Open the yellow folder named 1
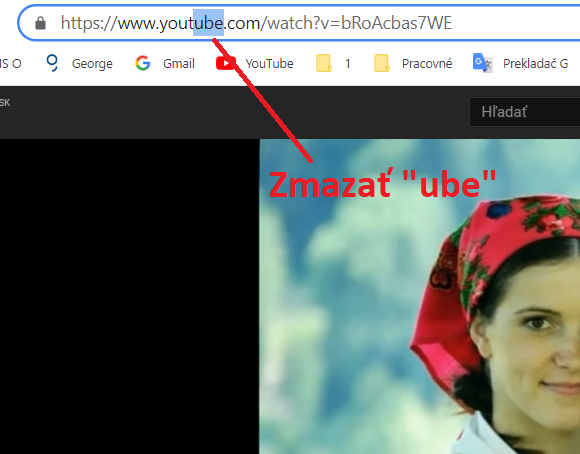This screenshot has width=580, height=454. pos(324,63)
